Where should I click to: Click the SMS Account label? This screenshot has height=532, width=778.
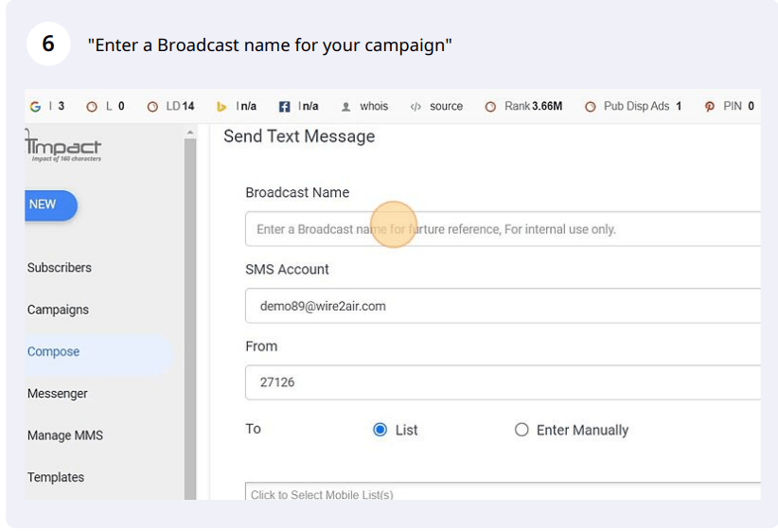point(288,270)
